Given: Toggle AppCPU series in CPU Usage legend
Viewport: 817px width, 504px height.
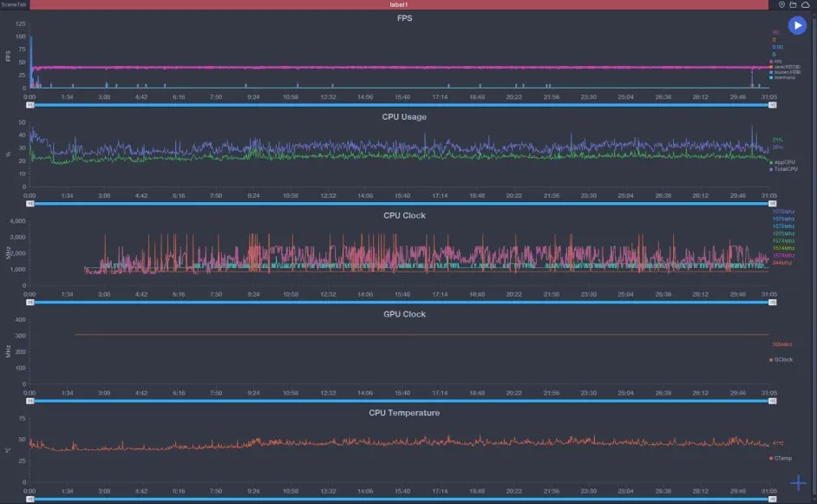Looking at the screenshot, I should [x=782, y=162].
